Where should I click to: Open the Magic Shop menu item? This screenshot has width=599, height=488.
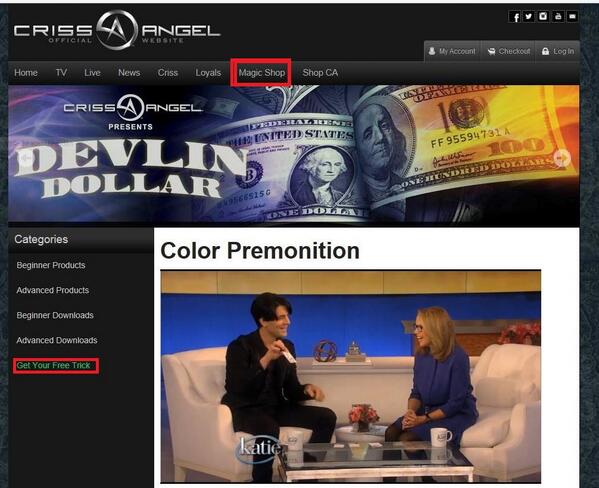tap(262, 73)
